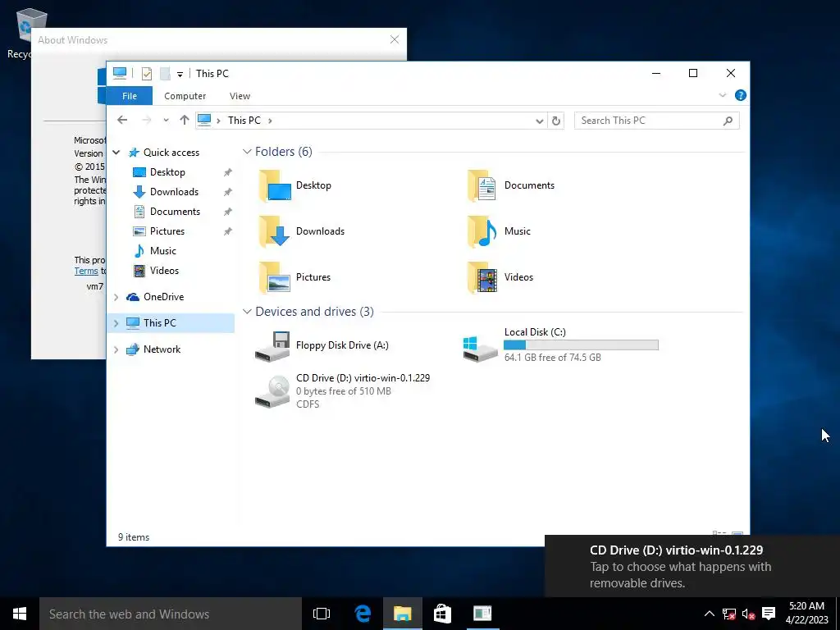This screenshot has width=840, height=630.
Task: Refresh the This PC view
Action: coord(556,121)
